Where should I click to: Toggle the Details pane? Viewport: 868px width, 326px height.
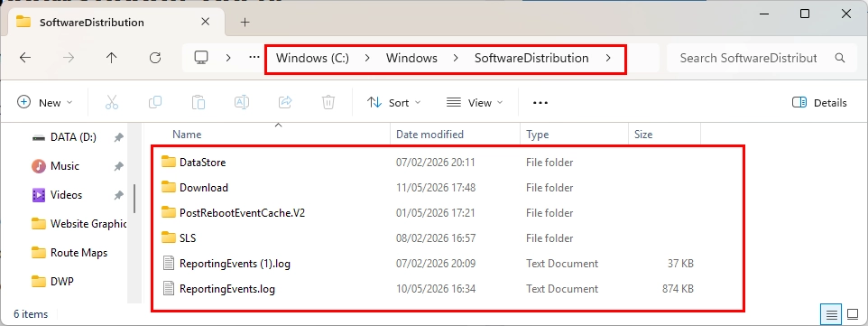pos(819,103)
